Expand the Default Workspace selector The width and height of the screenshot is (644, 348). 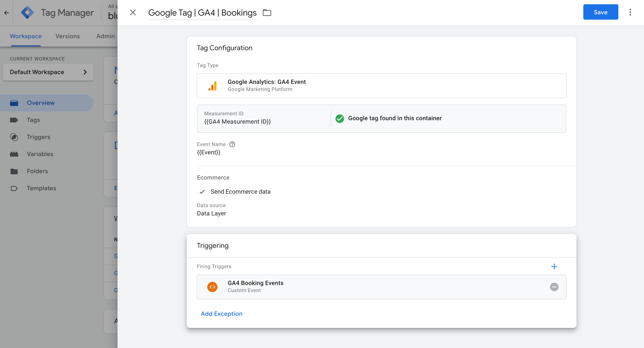pos(48,72)
